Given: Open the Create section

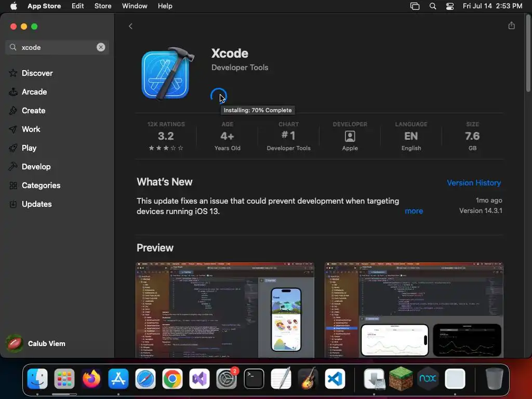Looking at the screenshot, I should [33, 110].
